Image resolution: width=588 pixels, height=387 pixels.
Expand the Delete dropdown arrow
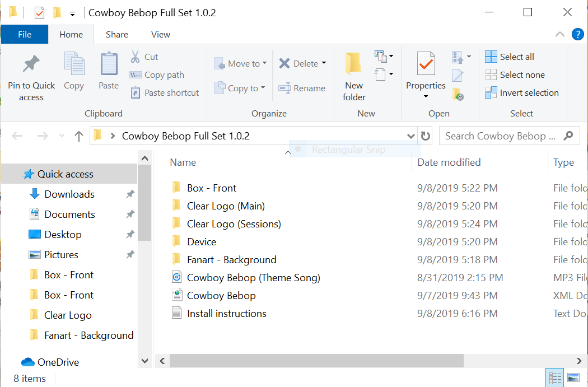pos(324,64)
